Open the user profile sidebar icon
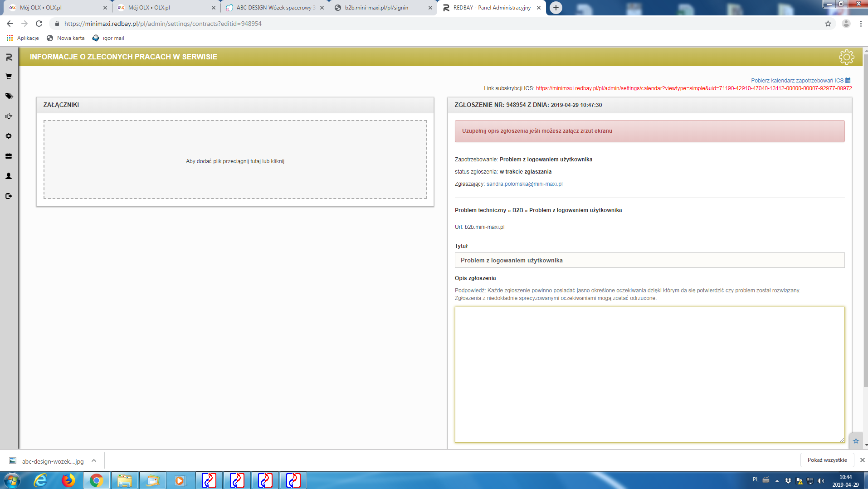868x489 pixels. click(9, 176)
